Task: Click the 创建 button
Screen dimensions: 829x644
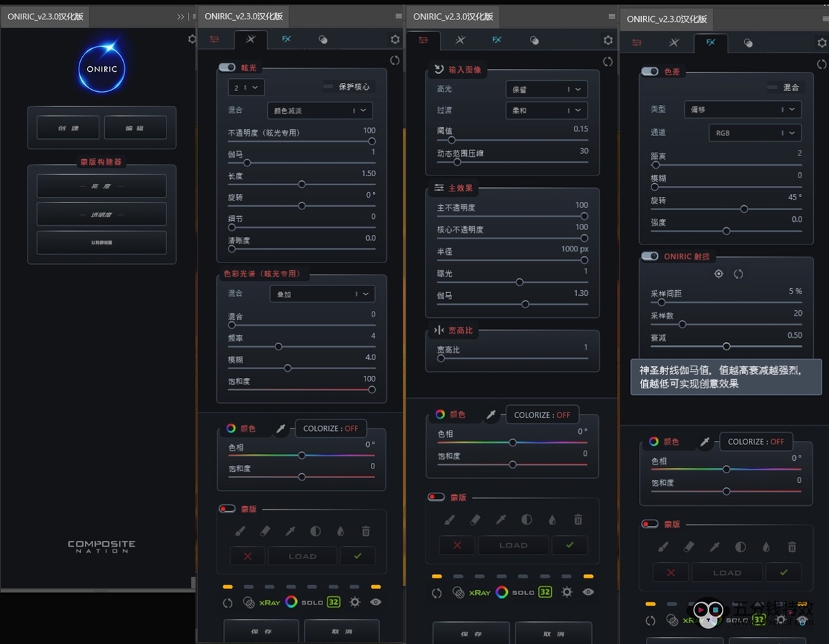Action: 68,128
